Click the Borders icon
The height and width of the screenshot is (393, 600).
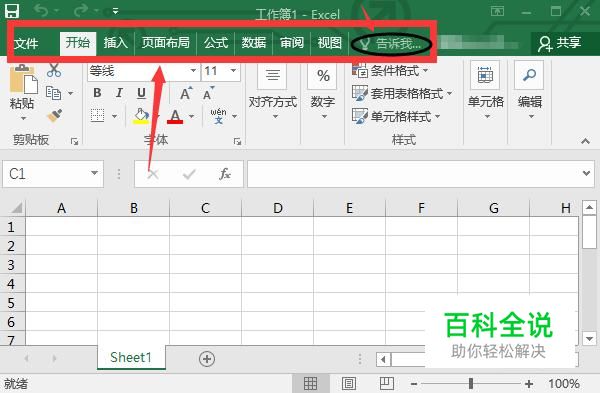pyautogui.click(x=97, y=115)
